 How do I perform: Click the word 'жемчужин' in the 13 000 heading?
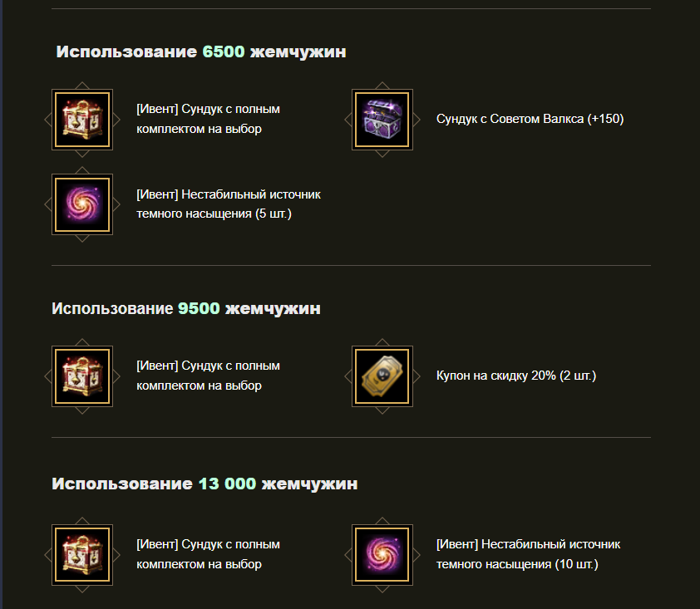(x=309, y=484)
